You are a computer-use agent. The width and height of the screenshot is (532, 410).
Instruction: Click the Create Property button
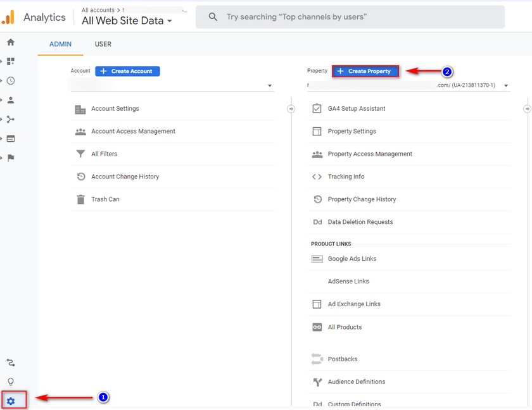pos(365,71)
